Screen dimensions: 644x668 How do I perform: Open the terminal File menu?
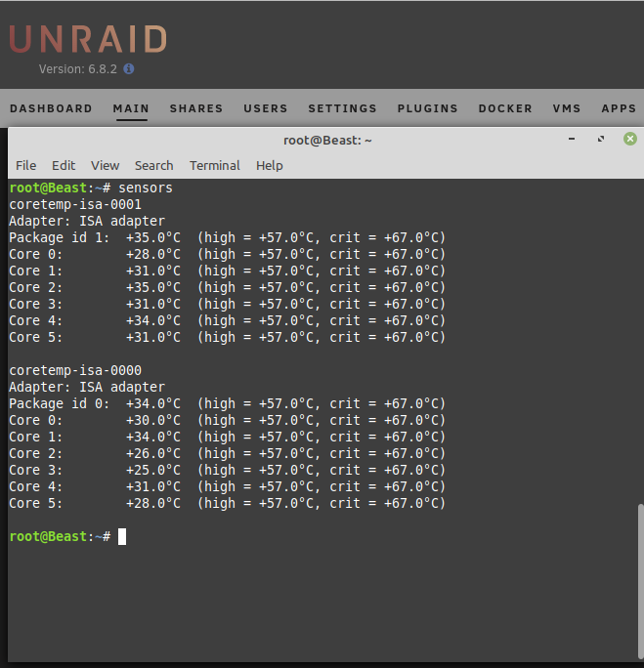tap(26, 166)
